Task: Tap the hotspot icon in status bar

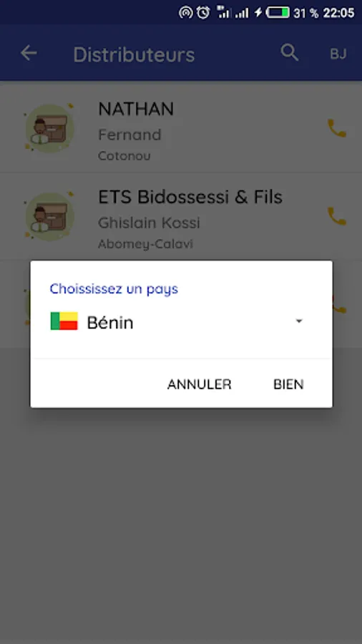Action: click(185, 13)
